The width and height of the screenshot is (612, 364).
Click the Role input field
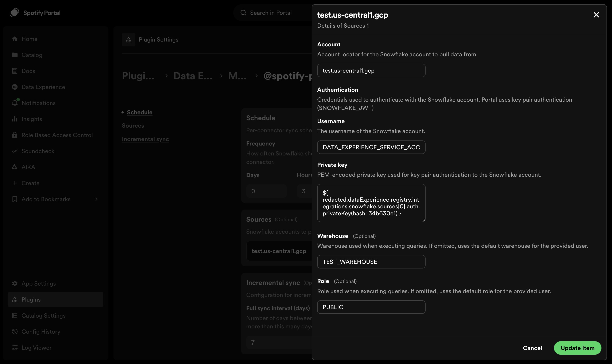pyautogui.click(x=371, y=307)
